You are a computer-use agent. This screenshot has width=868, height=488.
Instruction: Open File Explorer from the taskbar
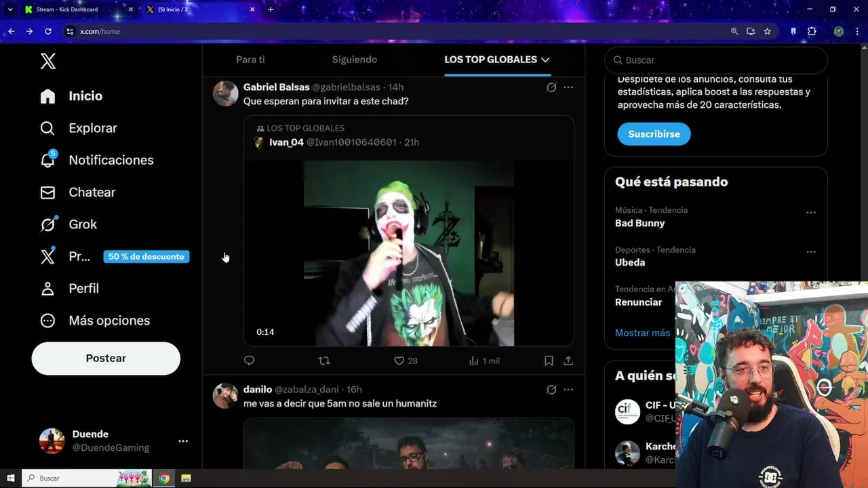pyautogui.click(x=186, y=478)
